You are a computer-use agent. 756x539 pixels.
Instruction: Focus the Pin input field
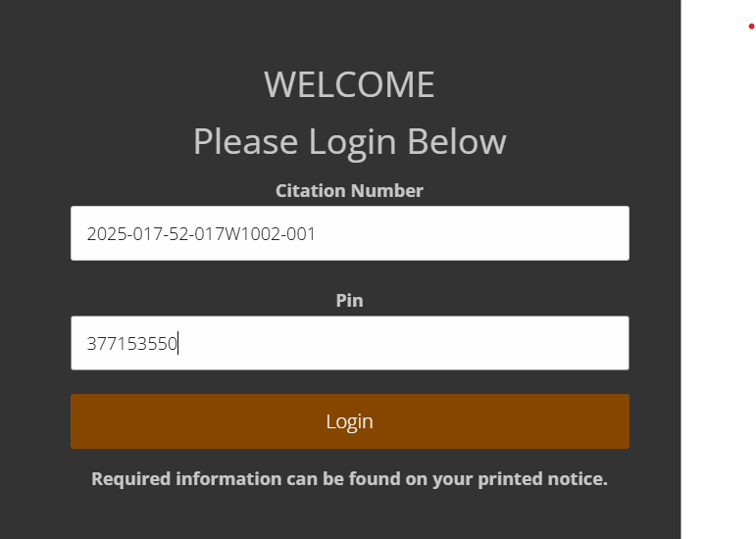click(x=349, y=343)
